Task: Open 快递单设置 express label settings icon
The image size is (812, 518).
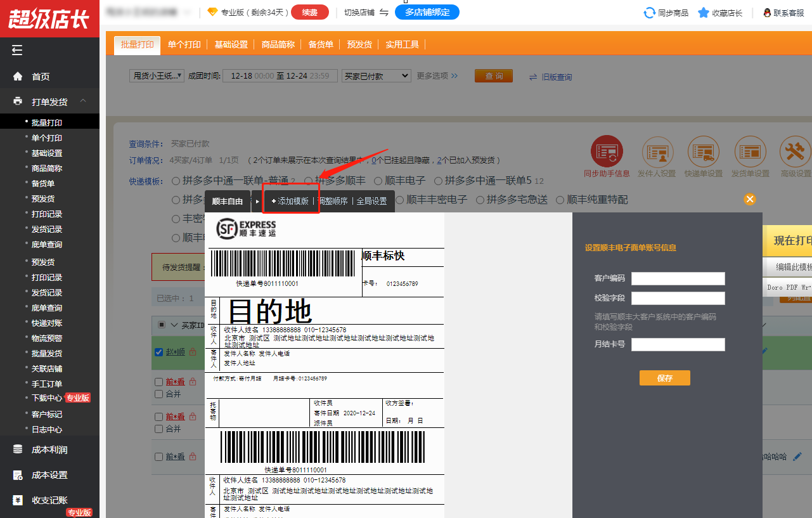Action: click(x=703, y=151)
